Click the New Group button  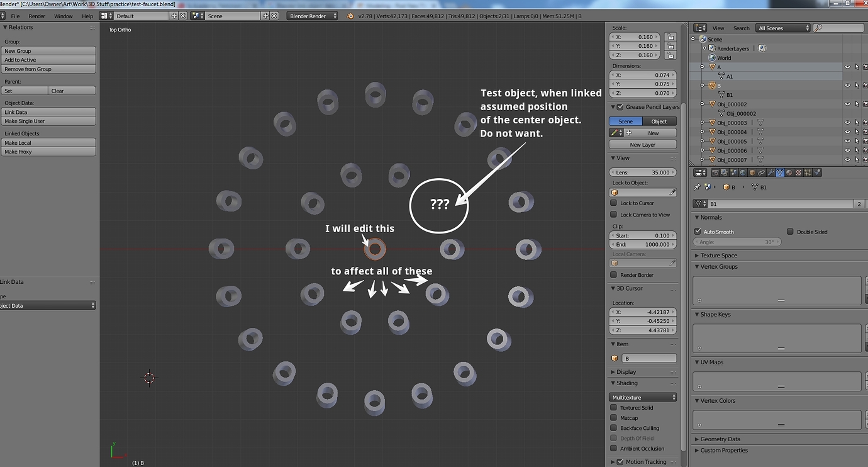click(48, 51)
